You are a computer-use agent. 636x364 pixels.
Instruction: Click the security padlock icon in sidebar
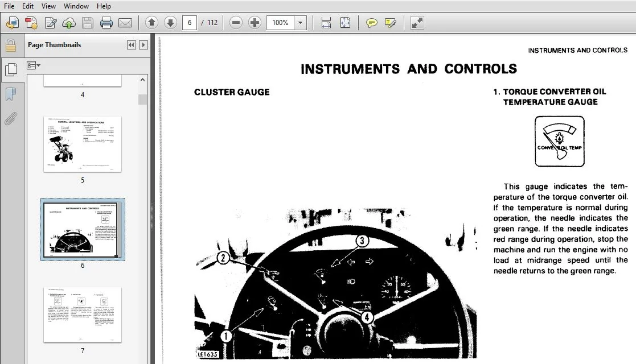tap(11, 46)
